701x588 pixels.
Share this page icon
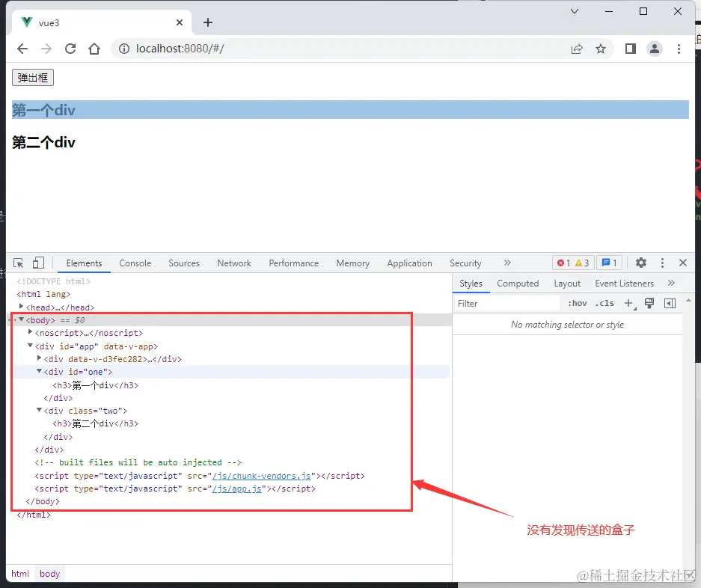point(577,49)
